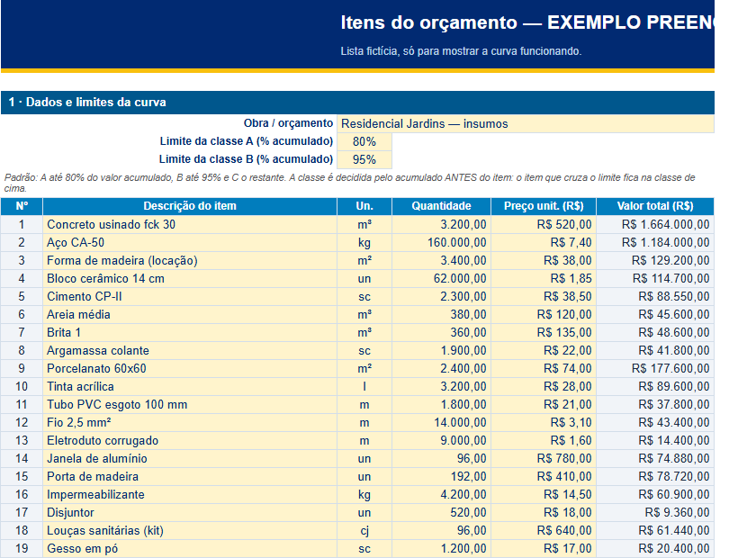Select the 'Tinta acrílica' cell
756x558 pixels.
[190, 387]
